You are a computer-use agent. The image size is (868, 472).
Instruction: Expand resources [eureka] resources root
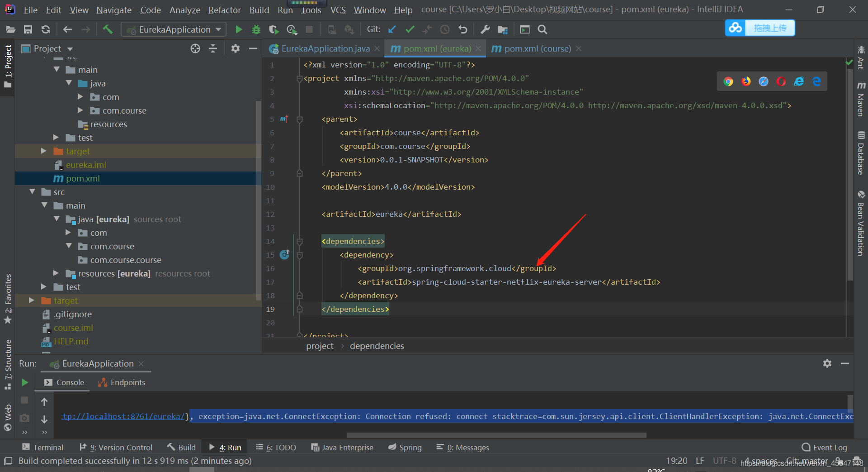coord(57,273)
